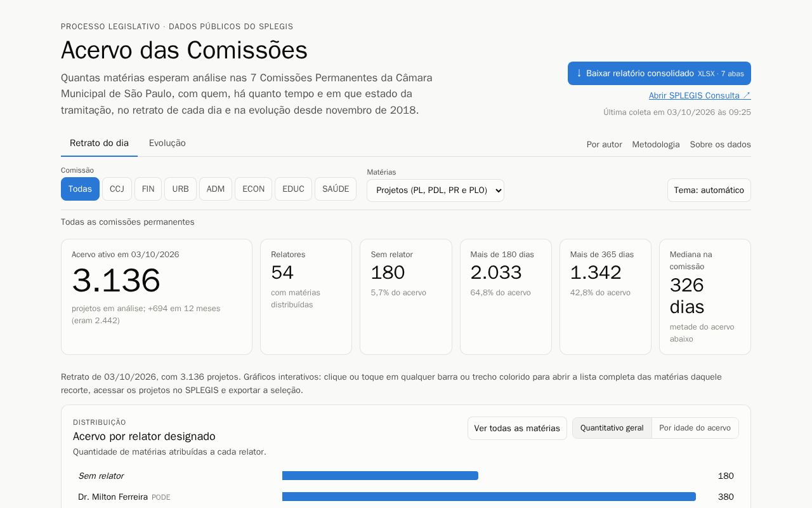Click the Acervo das Comissões heading

(184, 50)
